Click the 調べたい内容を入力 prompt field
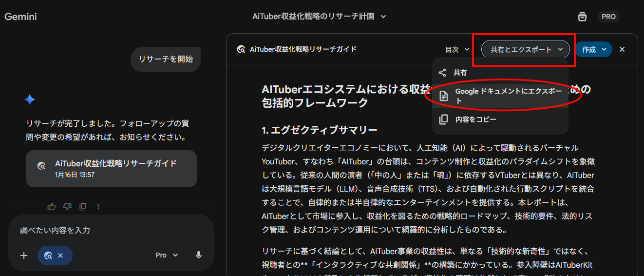The width and height of the screenshot is (644, 276). coord(111,230)
